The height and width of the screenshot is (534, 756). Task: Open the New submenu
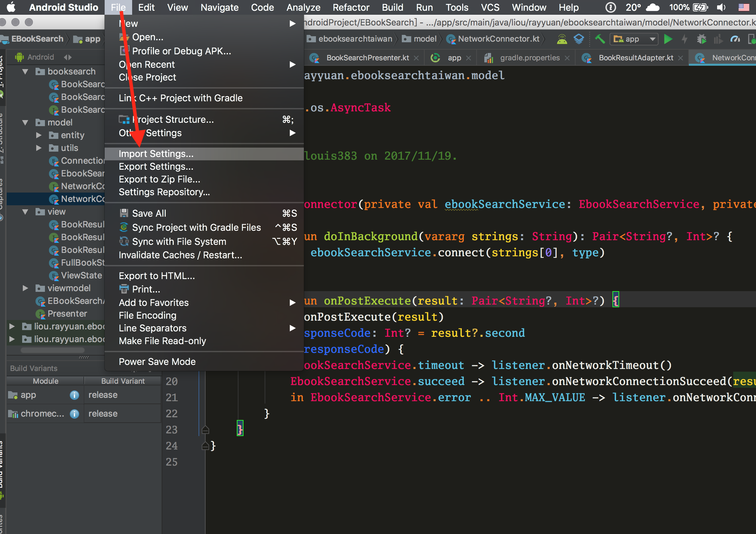click(204, 23)
